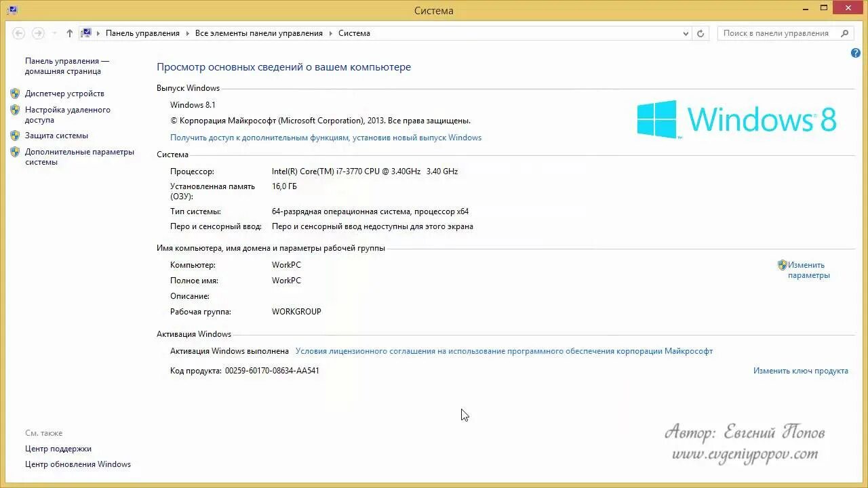868x488 pixels.
Task: Open 'Защита системы' link
Action: click(x=56, y=136)
